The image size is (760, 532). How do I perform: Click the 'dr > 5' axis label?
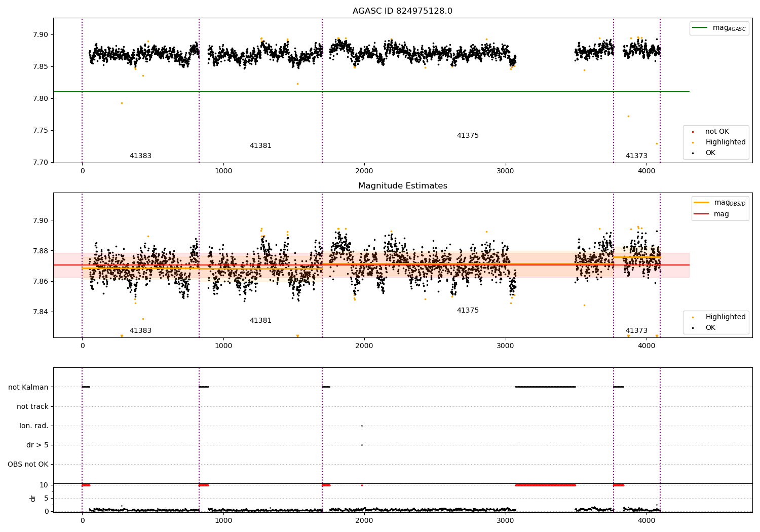[x=37, y=445]
